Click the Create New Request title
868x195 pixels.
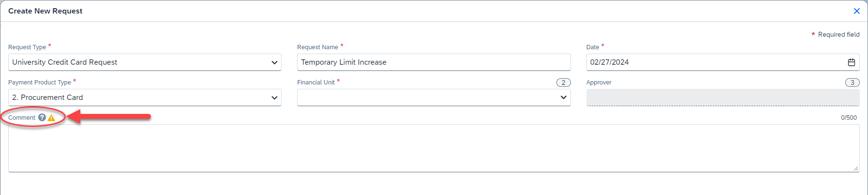click(45, 11)
